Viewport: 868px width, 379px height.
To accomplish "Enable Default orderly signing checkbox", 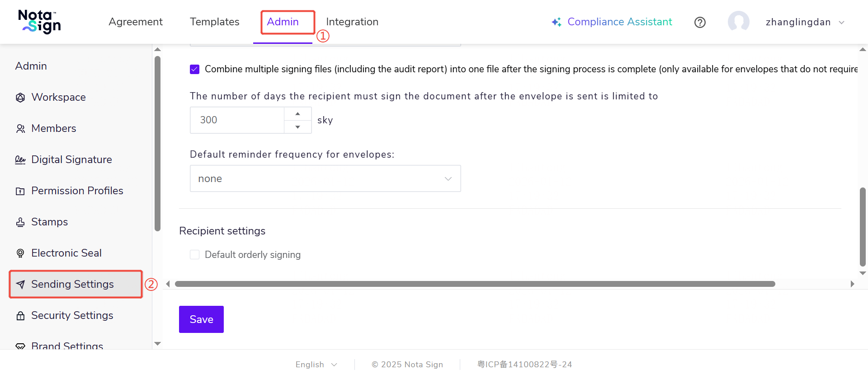I will click(x=195, y=255).
